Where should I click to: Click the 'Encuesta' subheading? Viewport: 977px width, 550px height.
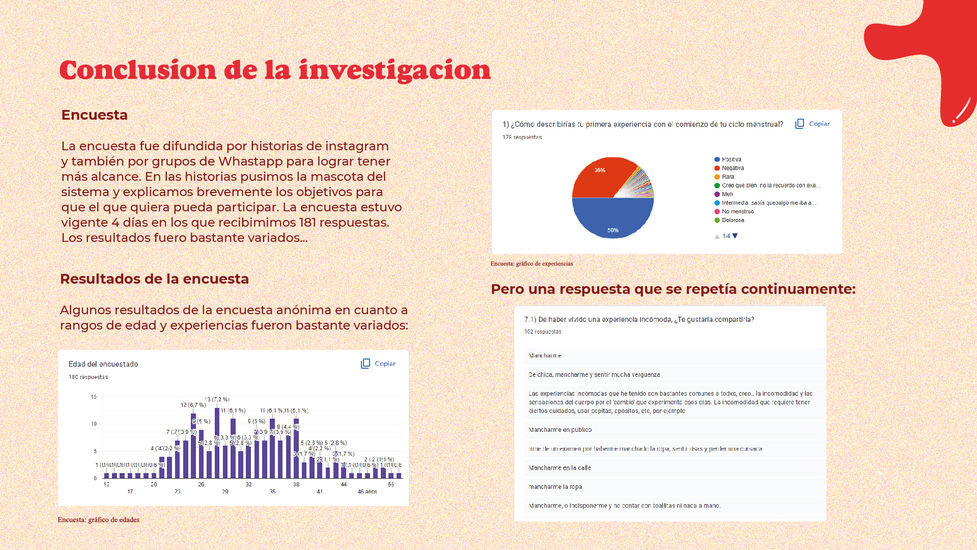[x=94, y=115]
